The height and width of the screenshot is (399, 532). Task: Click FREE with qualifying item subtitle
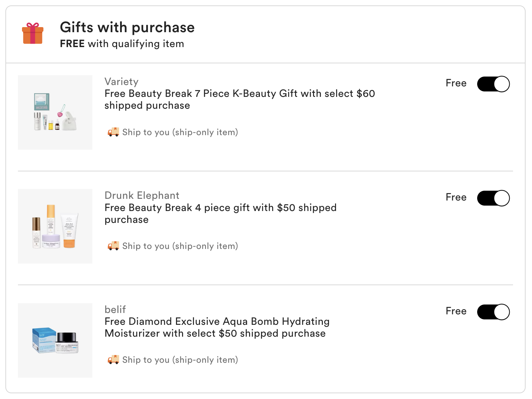[122, 44]
